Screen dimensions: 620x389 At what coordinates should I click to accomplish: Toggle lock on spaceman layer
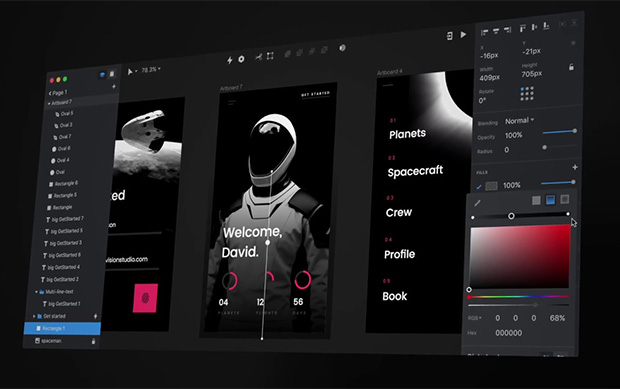tap(93, 342)
